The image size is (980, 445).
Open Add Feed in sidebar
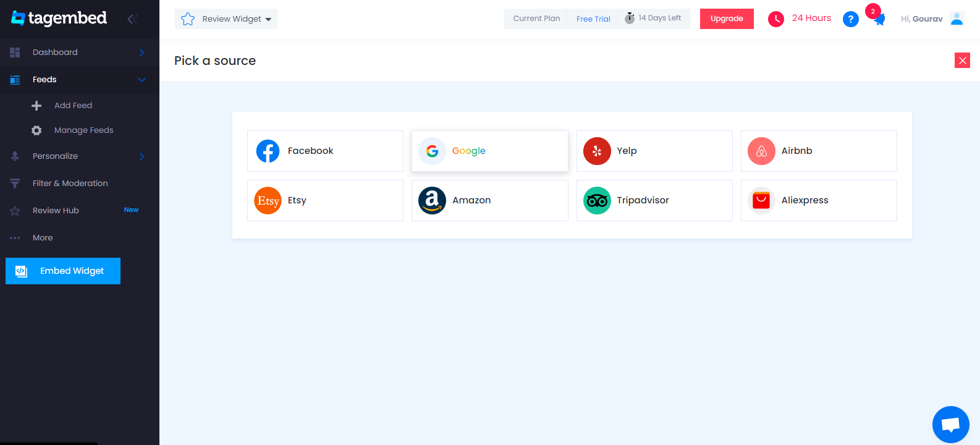tap(73, 106)
